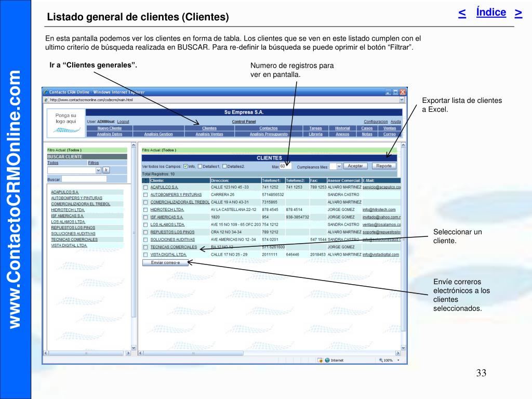
Task: Click the down arrow of left panel scrollbar
Action: (x=134, y=348)
